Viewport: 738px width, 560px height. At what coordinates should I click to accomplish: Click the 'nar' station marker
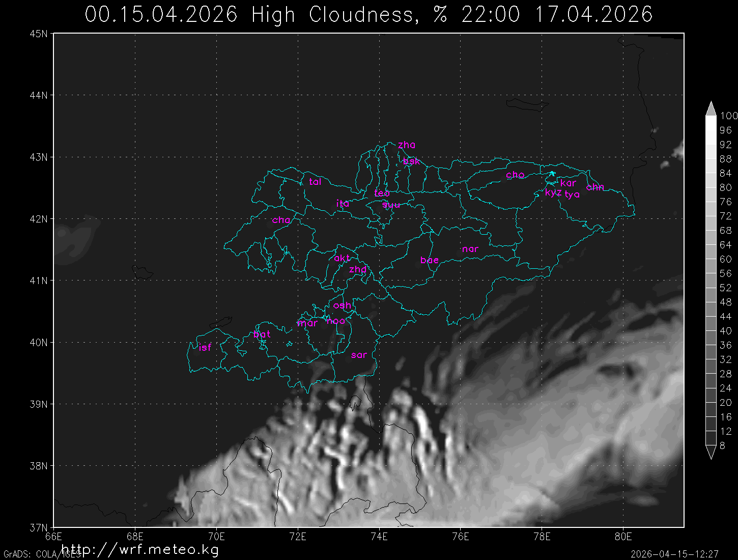(x=470, y=249)
